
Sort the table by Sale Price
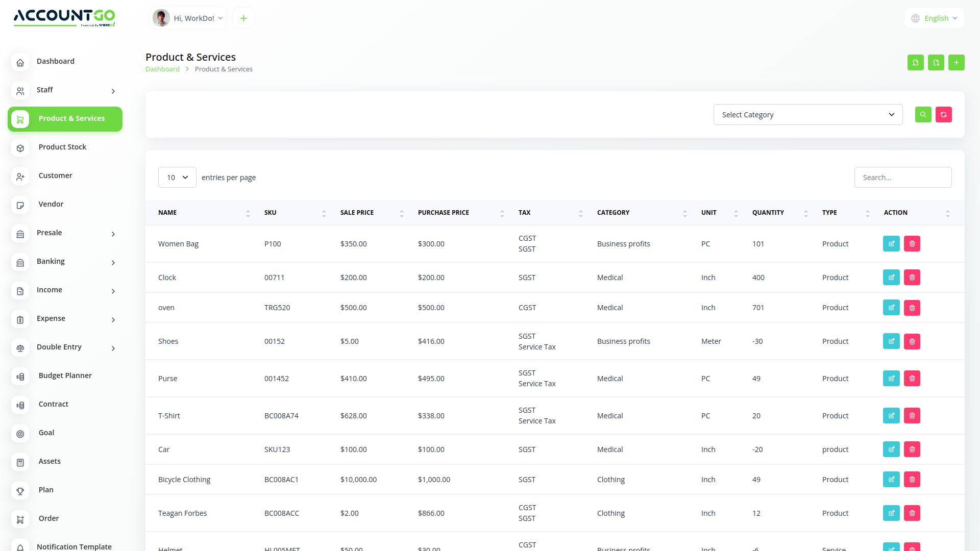coord(401,213)
